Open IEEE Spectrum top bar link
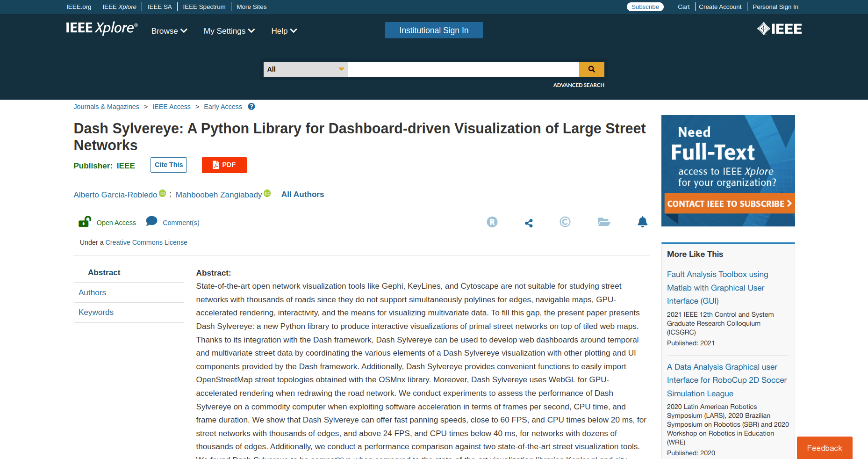 204,7
